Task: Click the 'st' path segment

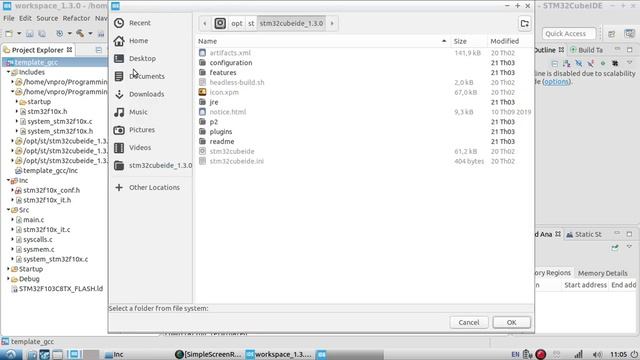Action: click(251, 23)
